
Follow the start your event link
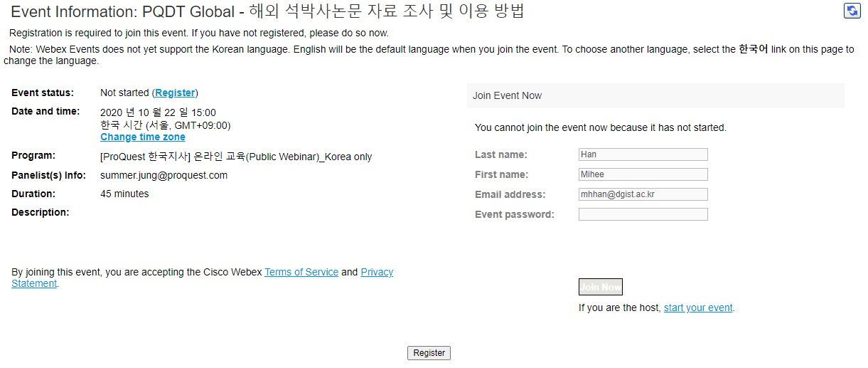[698, 307]
